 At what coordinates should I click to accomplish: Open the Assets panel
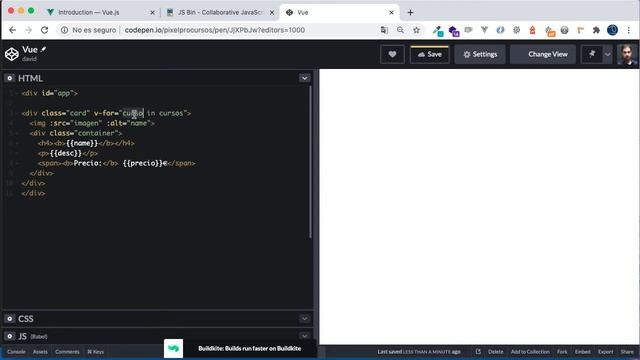(40, 351)
